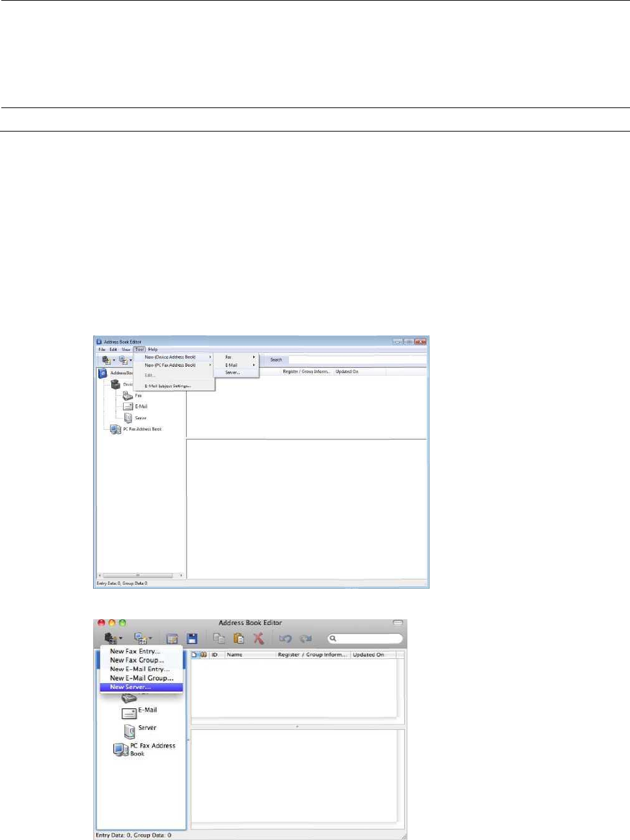Click the Mac status bar Entry Data text
Screen dimensions: 630x840
click(133, 835)
